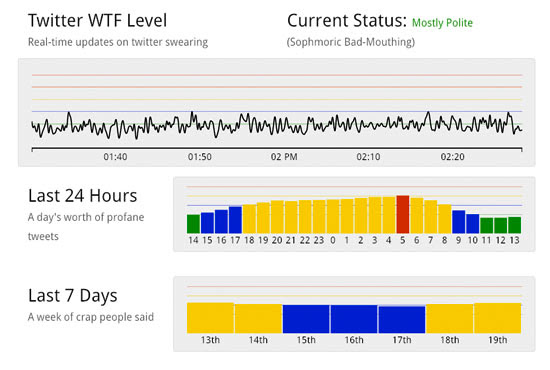
Task: Select the blue bar for hour 10
Action: (x=473, y=224)
